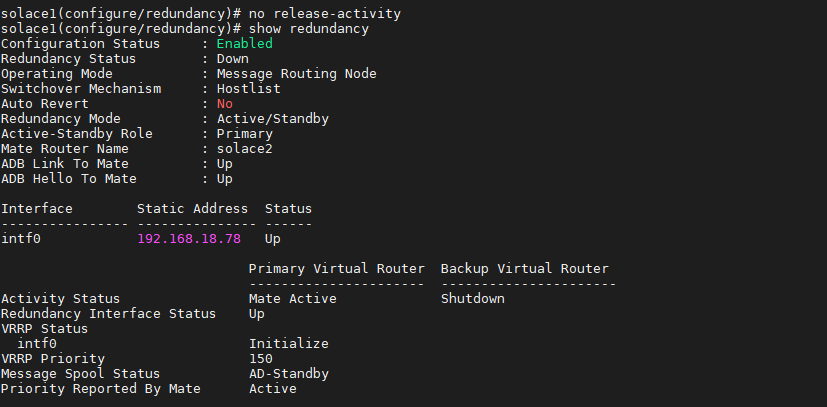827x407 pixels.
Task: Click the Initialize VRRP status value
Action: [x=288, y=344]
